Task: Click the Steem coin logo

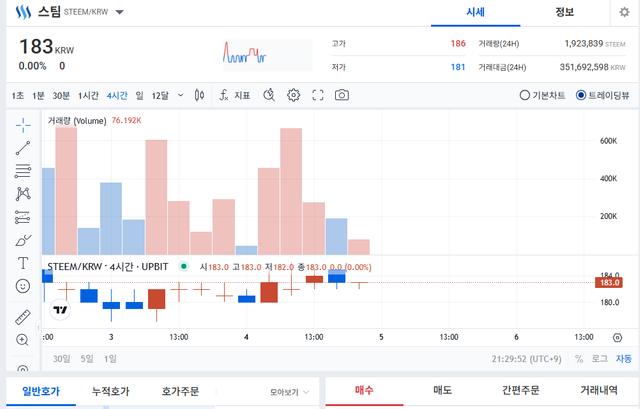Action: point(23,12)
